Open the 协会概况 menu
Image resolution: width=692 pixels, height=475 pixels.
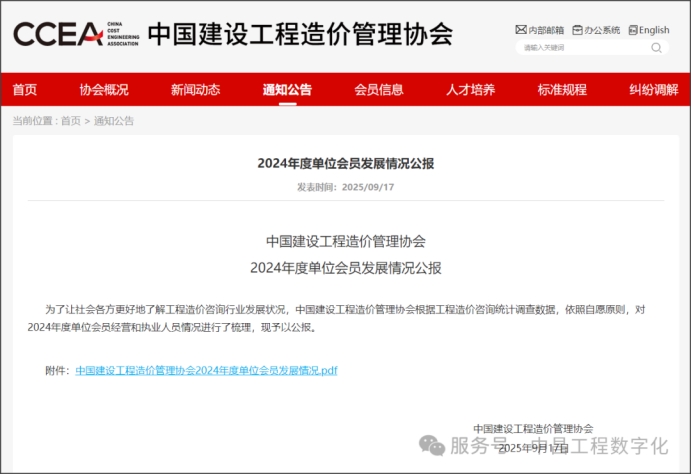coord(104,90)
